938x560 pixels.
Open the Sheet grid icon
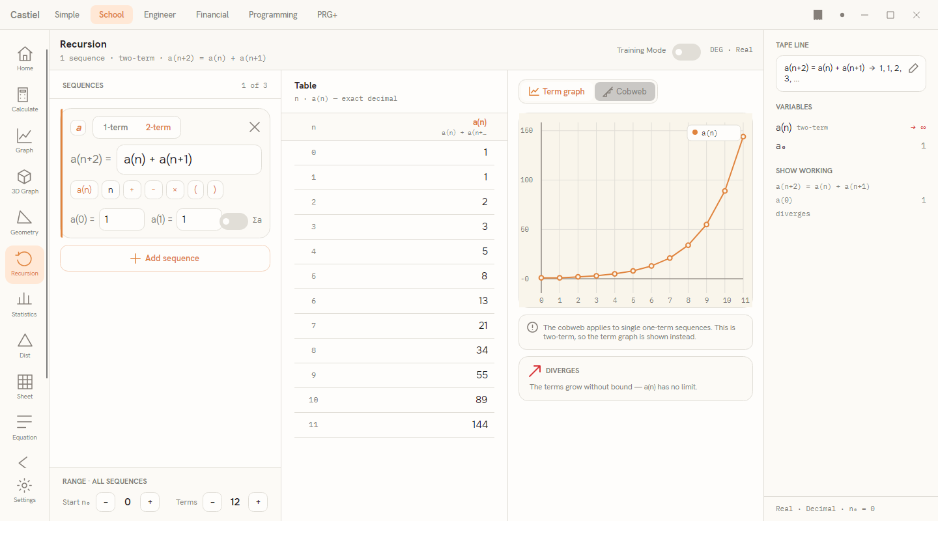point(25,387)
